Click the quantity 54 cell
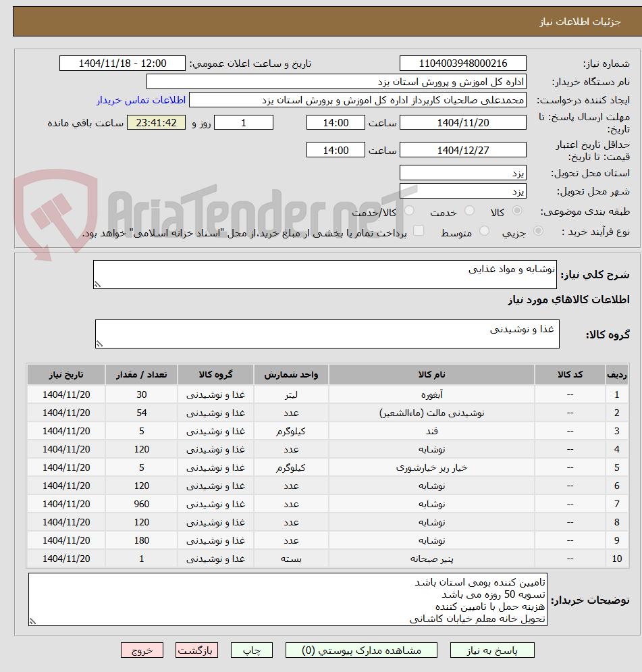Viewport: 642px width, 672px height. [x=141, y=413]
